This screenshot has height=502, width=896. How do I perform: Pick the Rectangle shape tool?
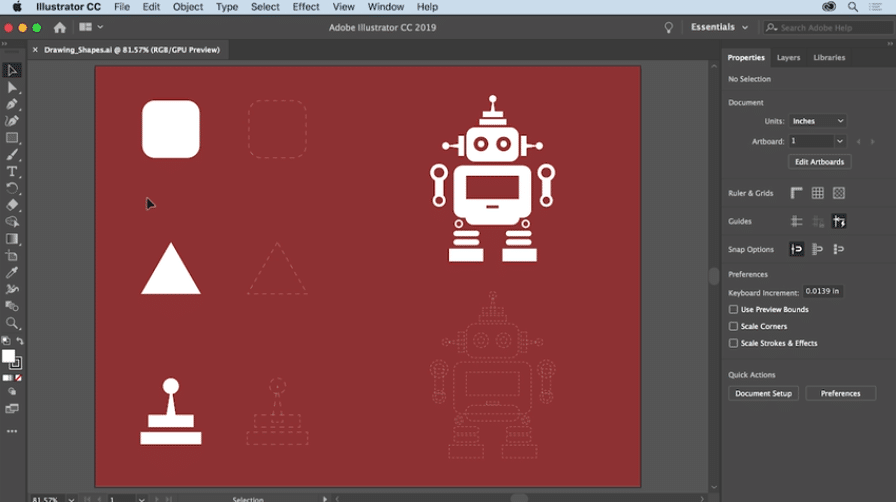(x=12, y=138)
